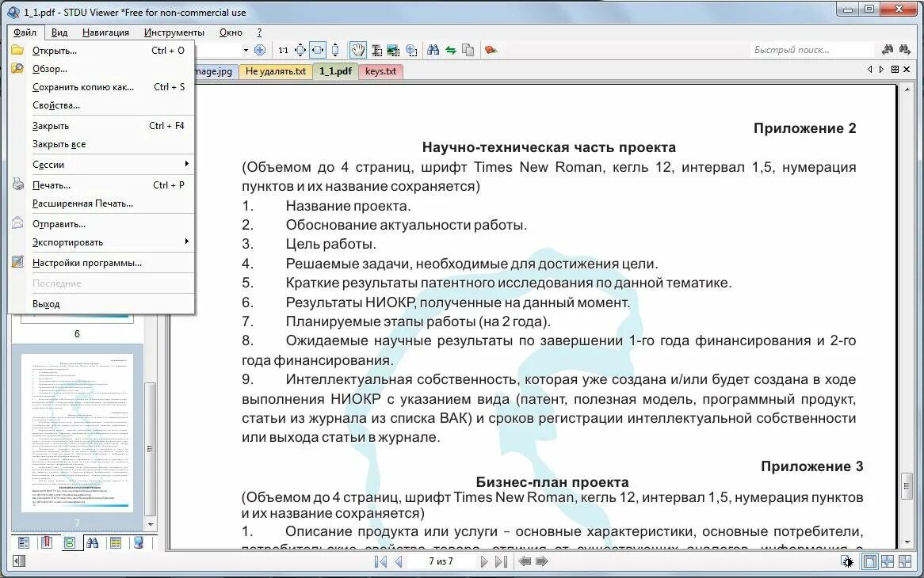Open the zoom level dropdown
The width and height of the screenshot is (924, 578).
pyautogui.click(x=246, y=50)
